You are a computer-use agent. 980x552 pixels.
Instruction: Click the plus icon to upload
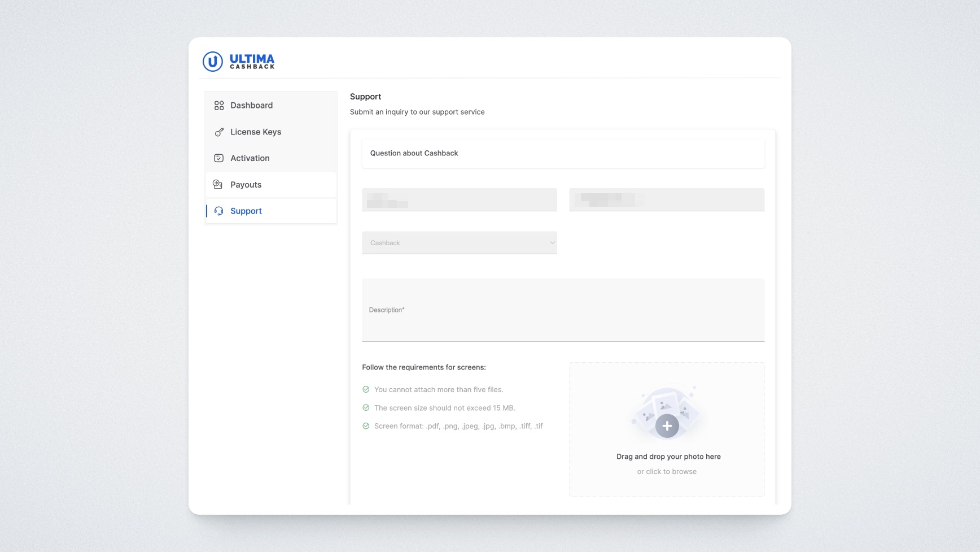tap(667, 426)
